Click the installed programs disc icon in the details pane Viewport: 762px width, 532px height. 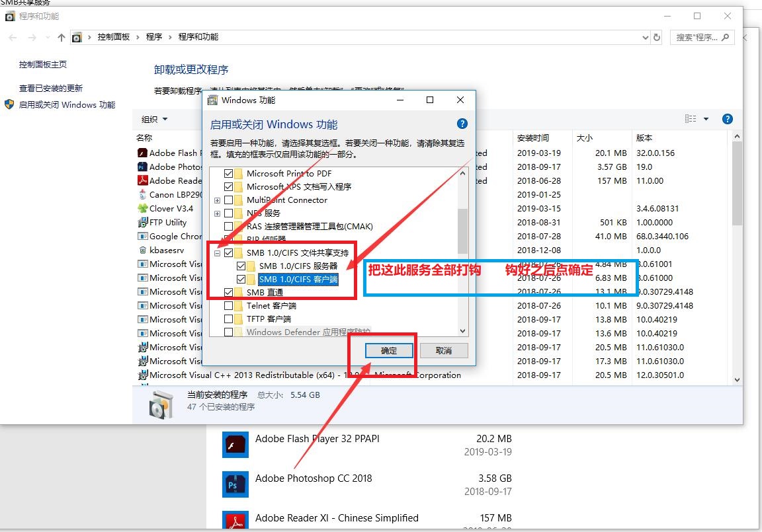pyautogui.click(x=161, y=404)
